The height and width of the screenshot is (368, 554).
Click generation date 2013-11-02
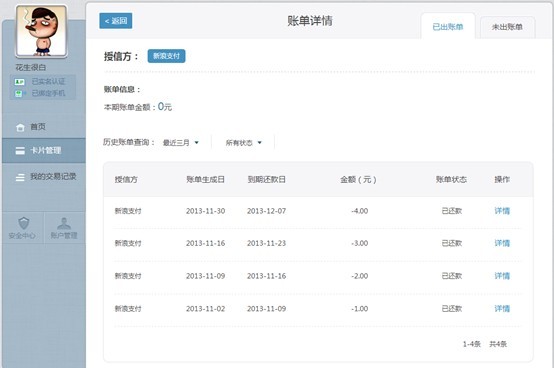point(205,309)
